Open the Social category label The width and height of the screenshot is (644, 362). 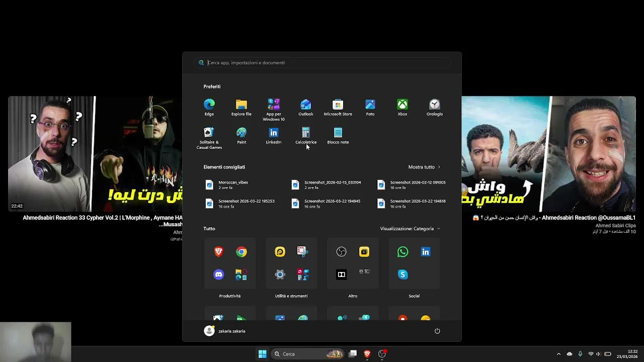pyautogui.click(x=414, y=296)
